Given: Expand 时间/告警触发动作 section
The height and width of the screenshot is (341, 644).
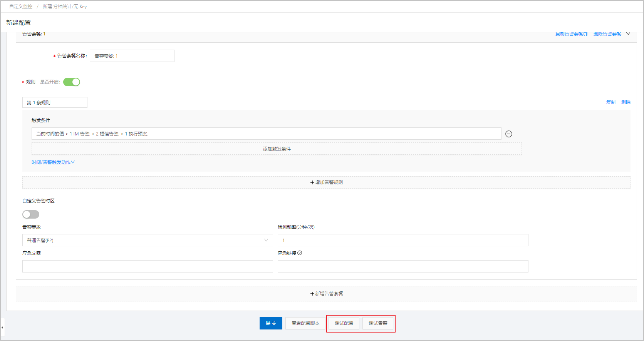Looking at the screenshot, I should coord(53,162).
